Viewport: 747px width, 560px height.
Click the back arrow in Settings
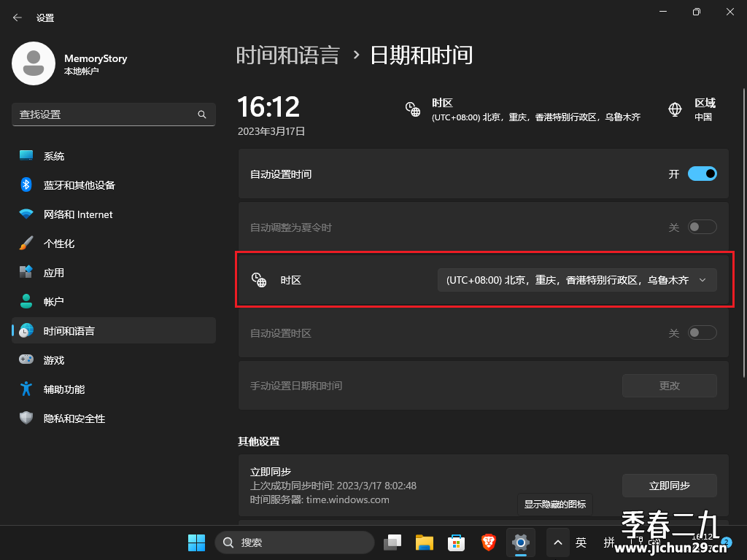(x=18, y=17)
